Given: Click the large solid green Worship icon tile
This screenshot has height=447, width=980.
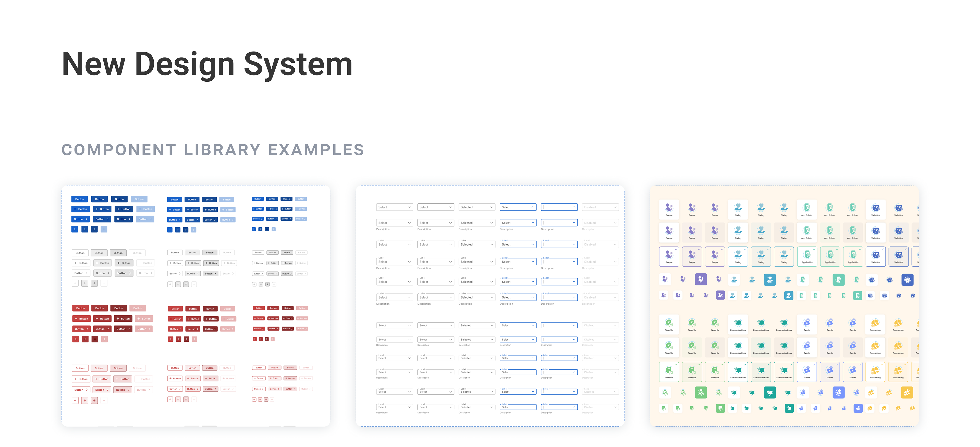Looking at the screenshot, I should 701,392.
